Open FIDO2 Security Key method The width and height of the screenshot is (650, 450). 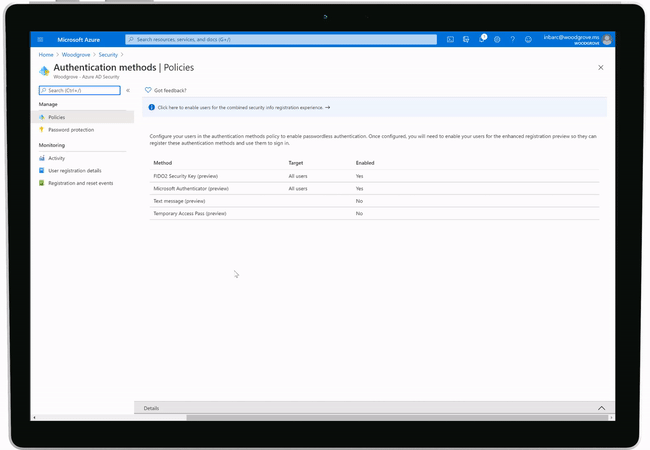click(x=190, y=175)
